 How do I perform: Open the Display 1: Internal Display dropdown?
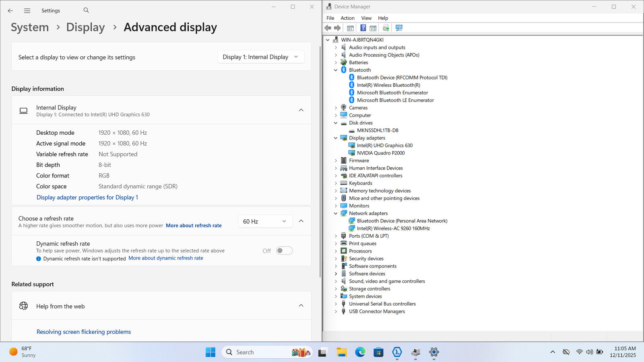click(x=260, y=57)
